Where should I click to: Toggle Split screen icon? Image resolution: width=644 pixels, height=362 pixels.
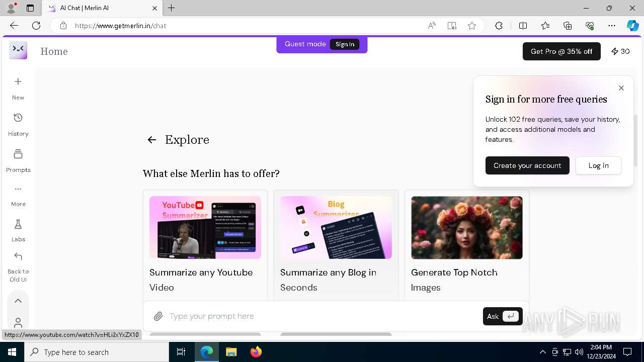[x=523, y=26]
